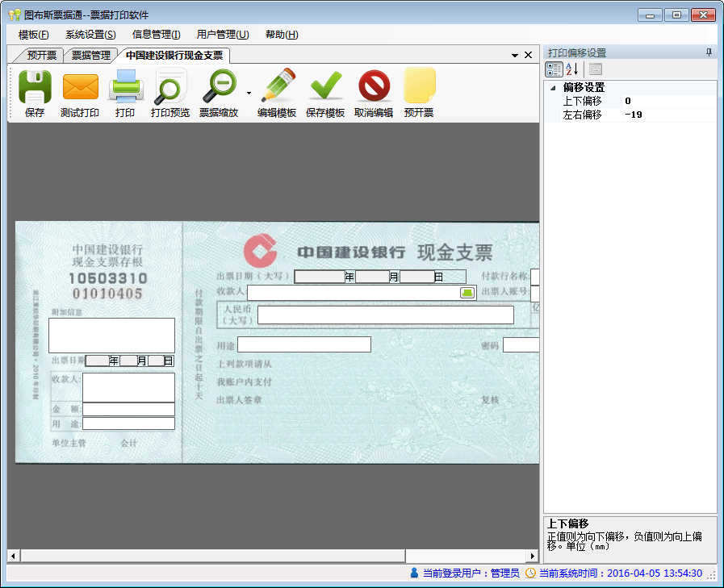Click the 出票人账号 field
The image size is (724, 588).
535,294
